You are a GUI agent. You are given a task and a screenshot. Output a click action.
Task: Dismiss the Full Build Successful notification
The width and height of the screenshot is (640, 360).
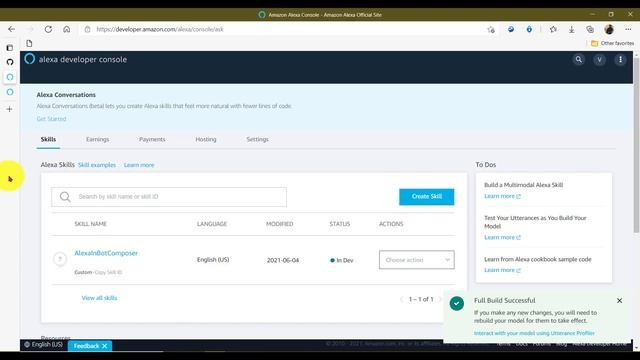pos(619,300)
